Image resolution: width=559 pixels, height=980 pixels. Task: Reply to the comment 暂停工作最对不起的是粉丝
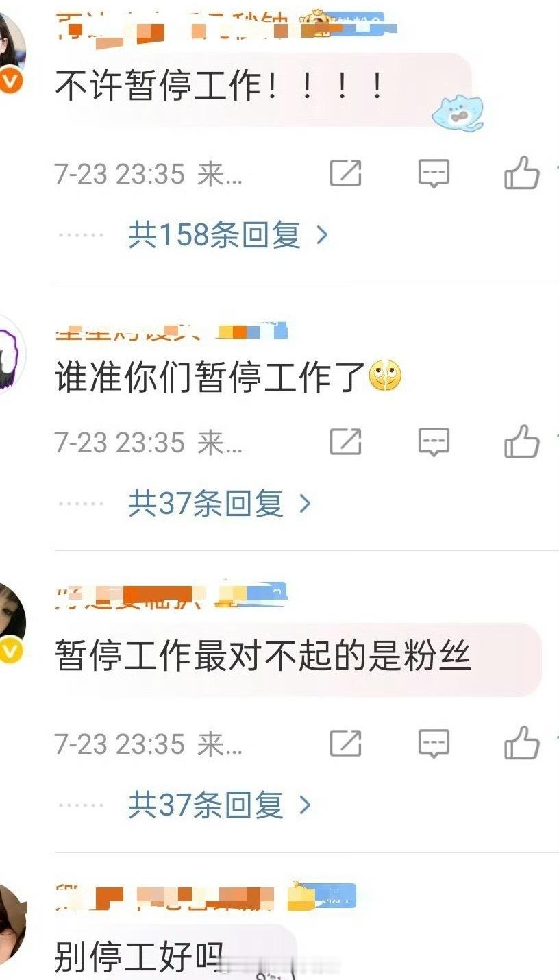(434, 743)
